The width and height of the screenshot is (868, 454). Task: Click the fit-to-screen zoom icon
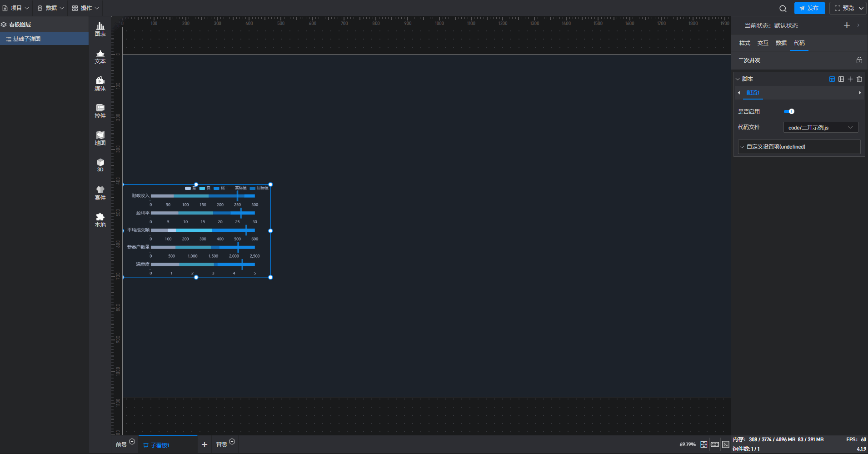(x=703, y=444)
